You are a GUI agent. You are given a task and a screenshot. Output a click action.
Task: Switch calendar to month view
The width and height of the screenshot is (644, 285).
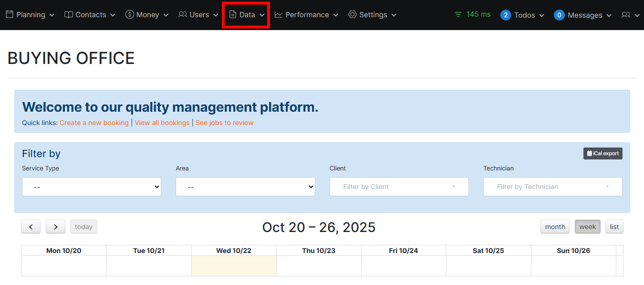[555, 227]
